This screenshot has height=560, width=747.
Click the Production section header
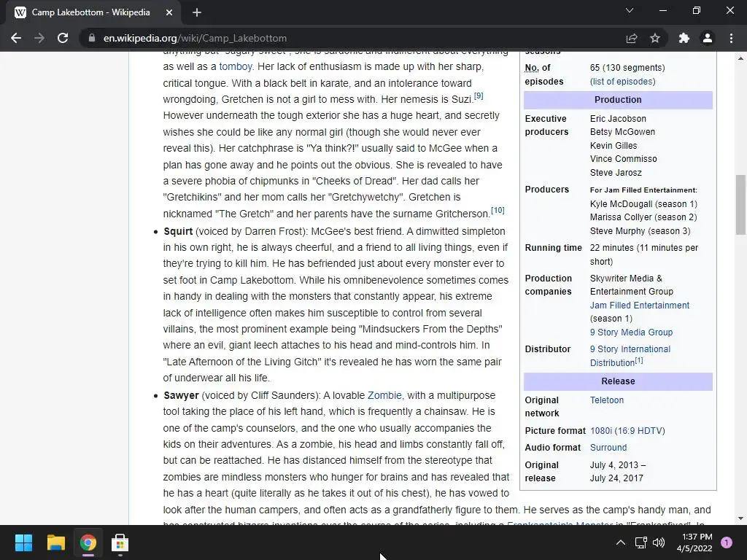(x=618, y=100)
